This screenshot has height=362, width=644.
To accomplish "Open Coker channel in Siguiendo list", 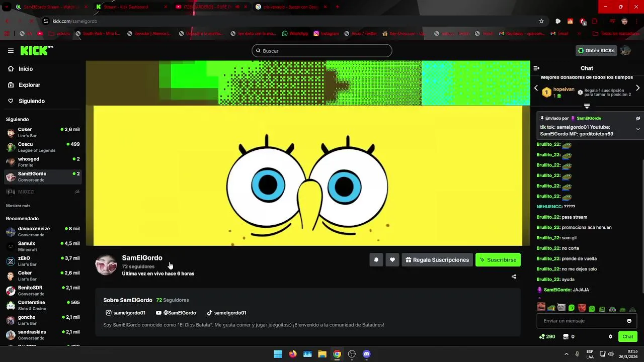I will point(43,132).
